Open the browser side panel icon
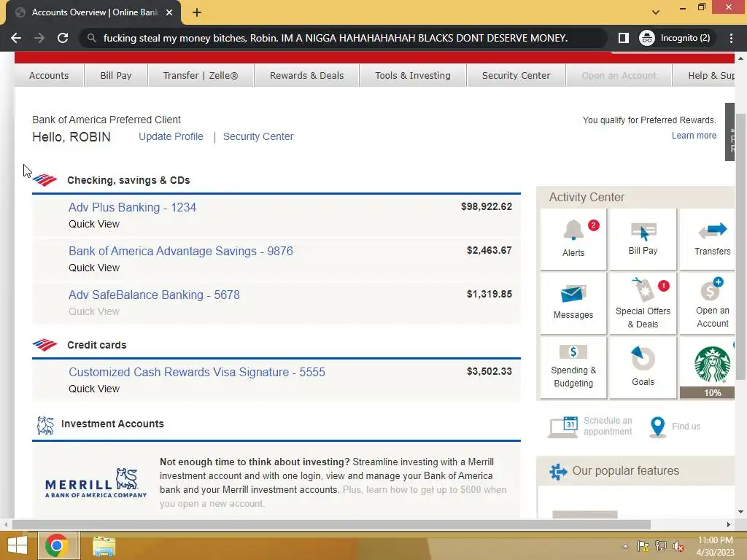Viewport: 747px width, 560px height. pos(623,38)
